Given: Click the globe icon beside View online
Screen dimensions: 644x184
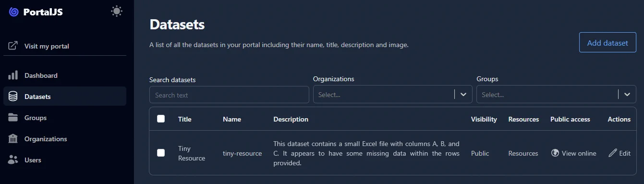Looking at the screenshot, I should [555, 153].
